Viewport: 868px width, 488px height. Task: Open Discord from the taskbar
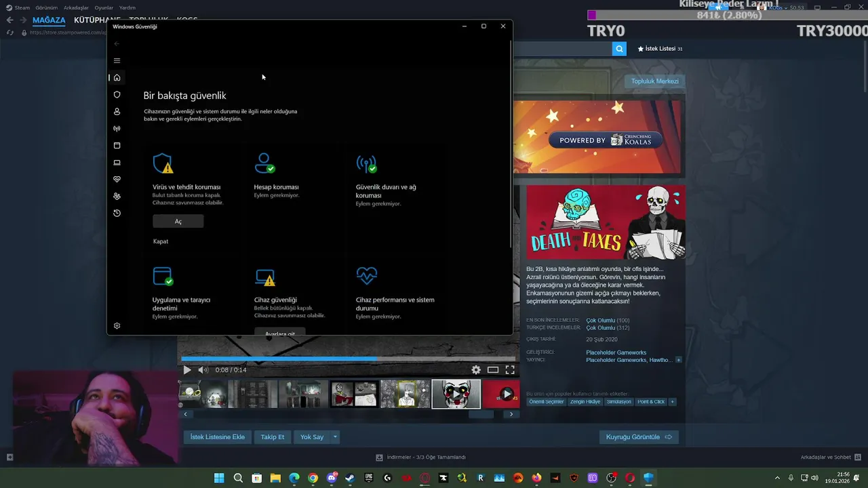[332, 478]
